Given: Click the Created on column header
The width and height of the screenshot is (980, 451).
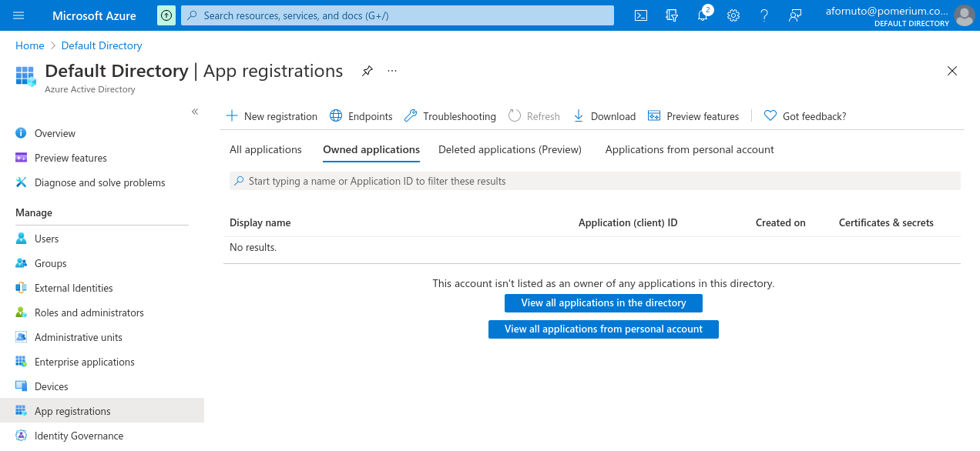Looking at the screenshot, I should click(x=780, y=222).
